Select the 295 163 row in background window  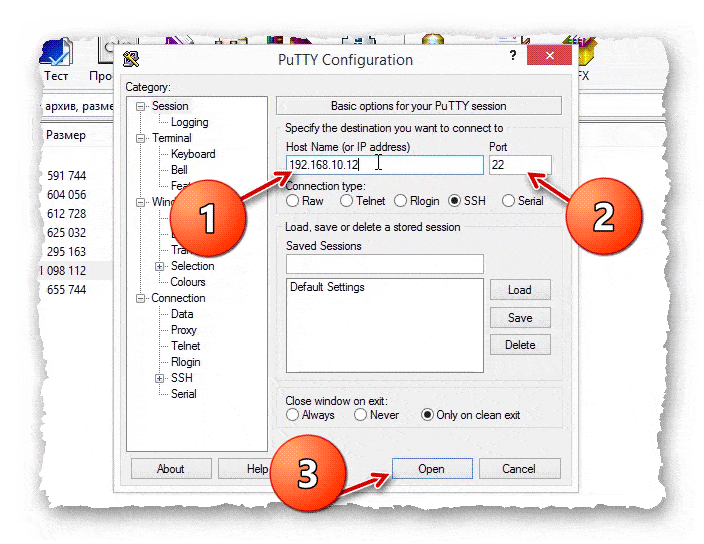click(66, 251)
